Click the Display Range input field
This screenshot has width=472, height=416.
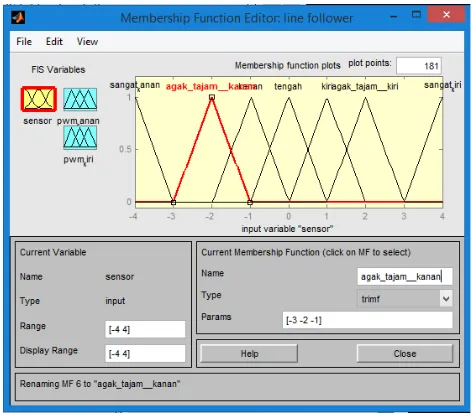pyautogui.click(x=145, y=353)
